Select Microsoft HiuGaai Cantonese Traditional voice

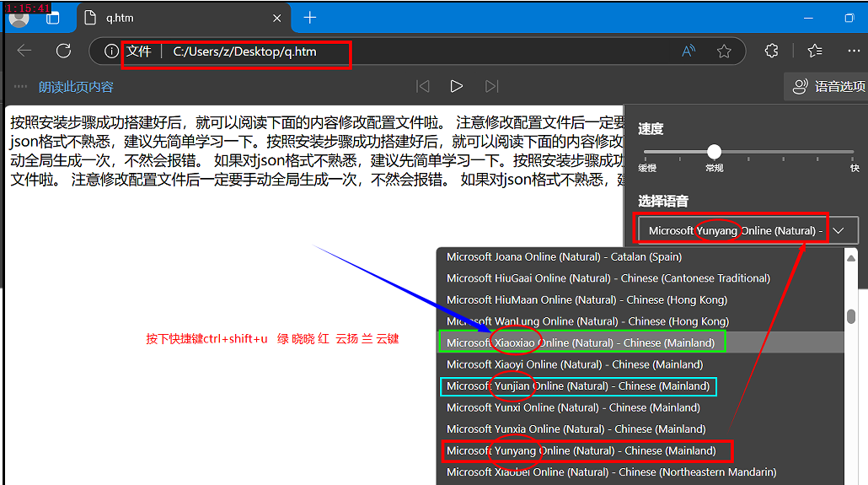click(640, 278)
